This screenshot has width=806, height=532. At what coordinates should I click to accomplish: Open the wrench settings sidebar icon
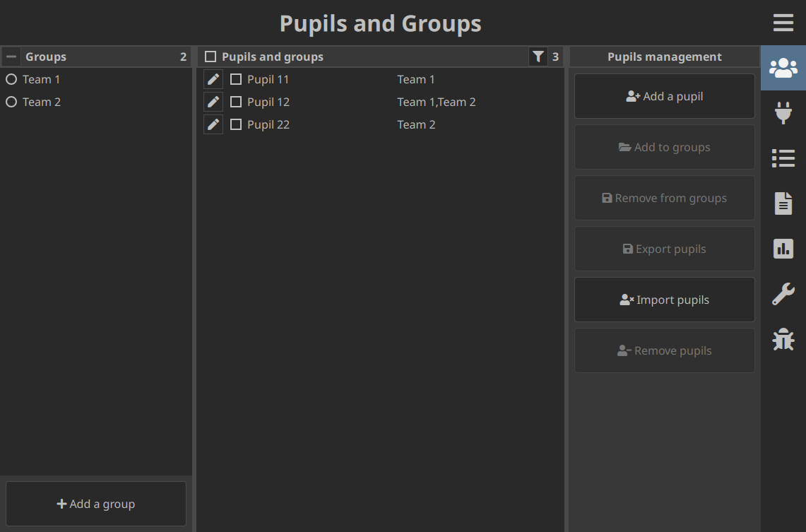coord(783,294)
